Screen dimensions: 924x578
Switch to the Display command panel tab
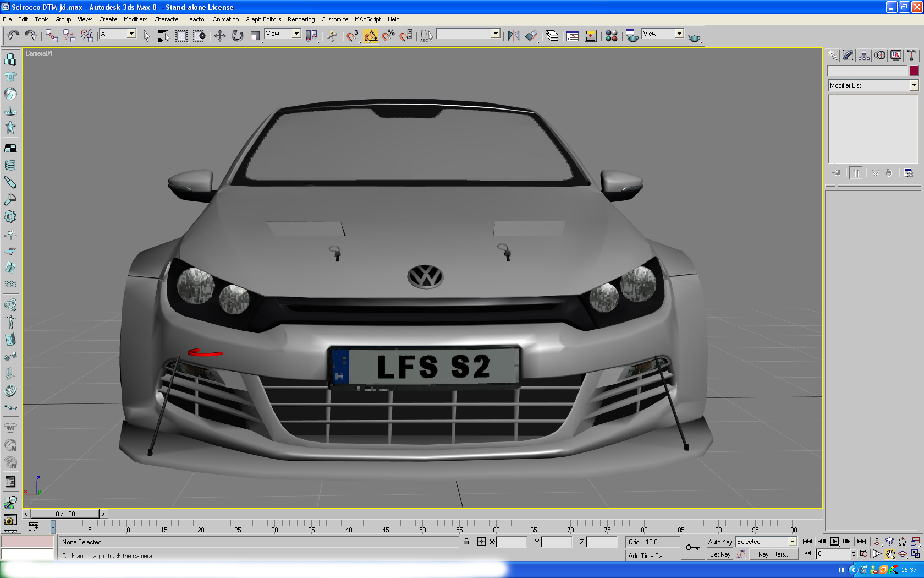(896, 55)
